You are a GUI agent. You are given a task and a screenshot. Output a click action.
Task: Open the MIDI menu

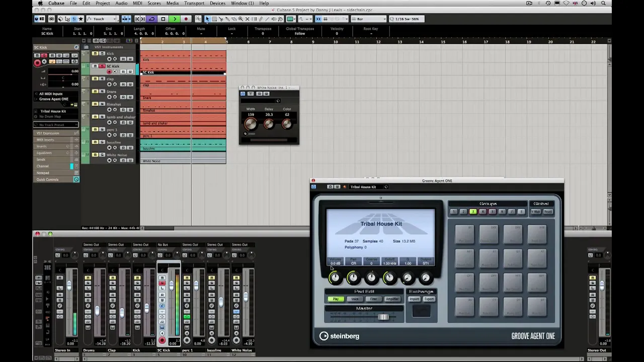point(137,3)
